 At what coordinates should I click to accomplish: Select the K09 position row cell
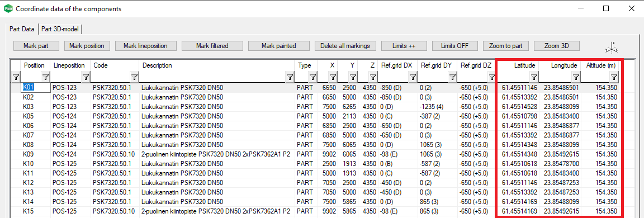click(36, 154)
